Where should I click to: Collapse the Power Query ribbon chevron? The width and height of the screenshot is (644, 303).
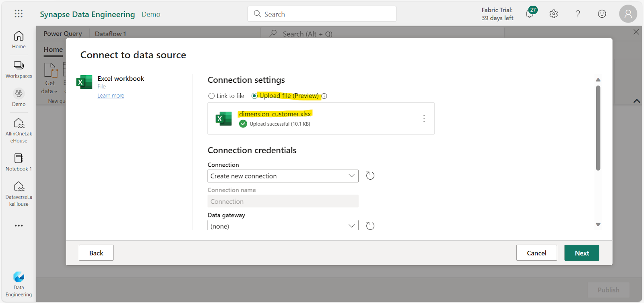[x=636, y=101]
